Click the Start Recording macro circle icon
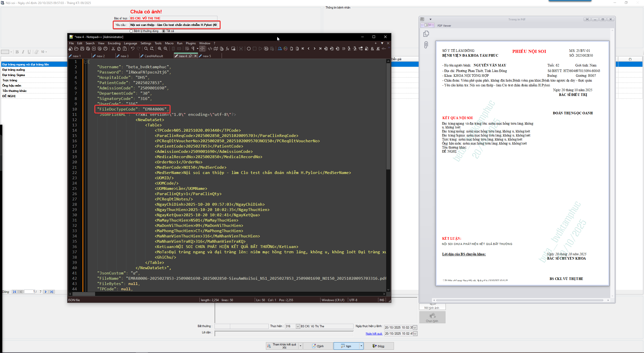 pyautogui.click(x=249, y=49)
